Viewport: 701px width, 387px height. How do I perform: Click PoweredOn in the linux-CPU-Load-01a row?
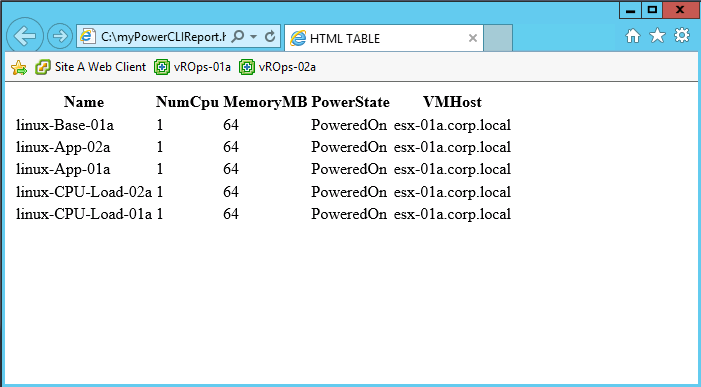(x=349, y=214)
